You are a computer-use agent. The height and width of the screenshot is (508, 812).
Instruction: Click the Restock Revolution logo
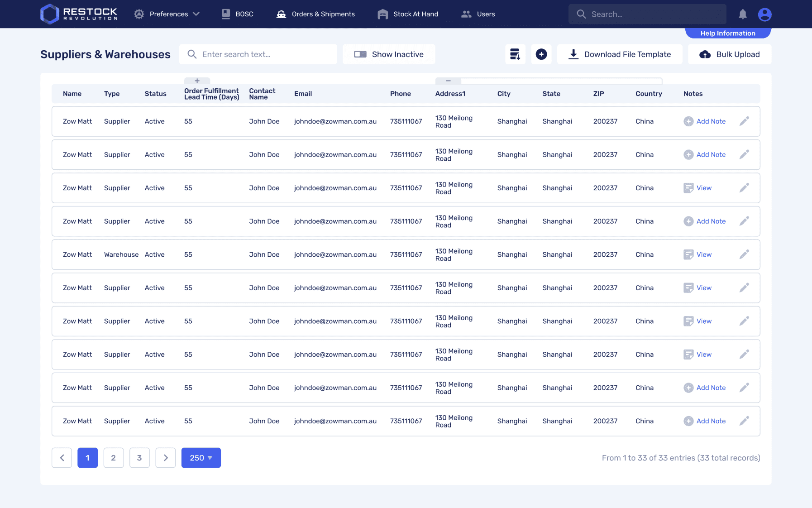(79, 14)
